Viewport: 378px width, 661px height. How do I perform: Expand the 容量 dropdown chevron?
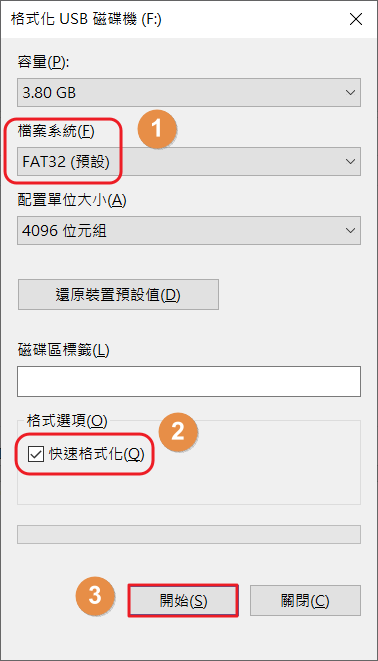coord(350,92)
